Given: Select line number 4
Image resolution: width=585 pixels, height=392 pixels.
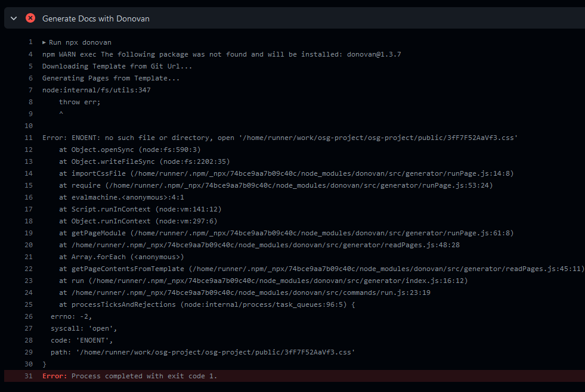Looking at the screenshot, I should [30, 54].
